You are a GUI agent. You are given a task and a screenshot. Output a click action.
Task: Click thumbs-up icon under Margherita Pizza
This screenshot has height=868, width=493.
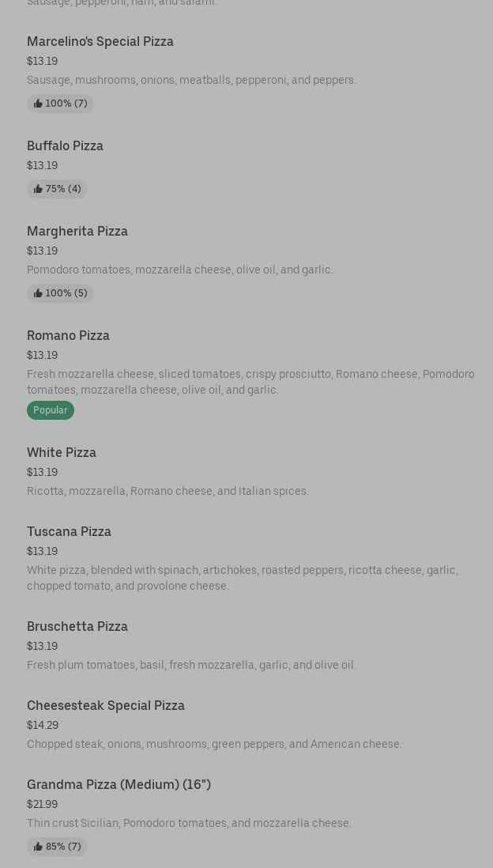(x=38, y=293)
